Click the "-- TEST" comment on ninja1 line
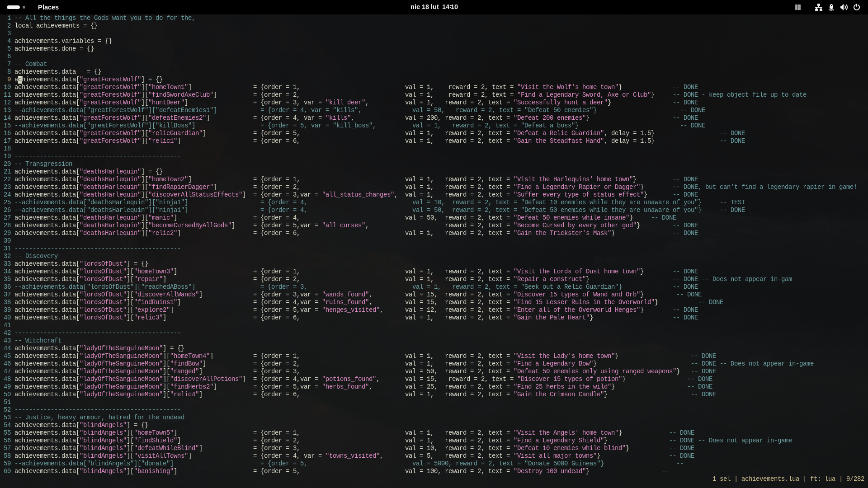 pos(732,202)
